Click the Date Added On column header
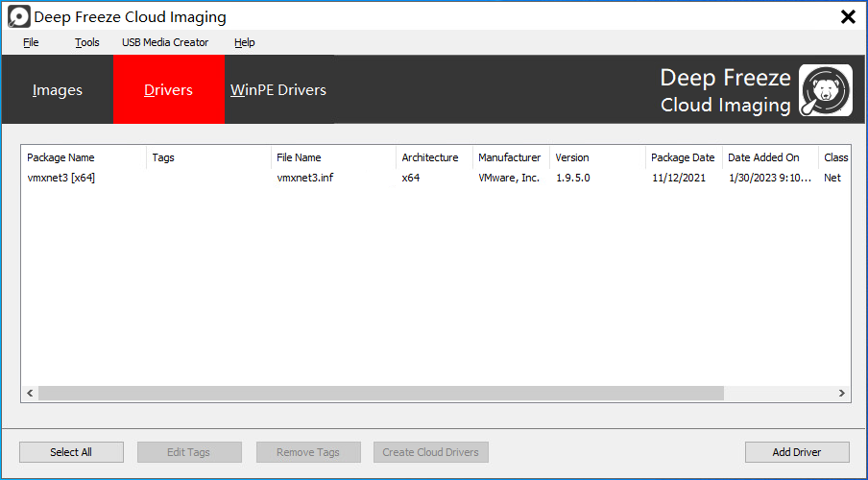The height and width of the screenshot is (480, 868). (x=771, y=157)
